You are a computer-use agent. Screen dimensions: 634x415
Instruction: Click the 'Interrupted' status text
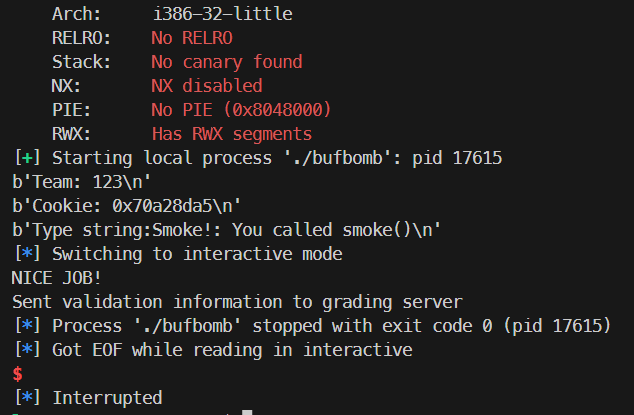pos(107,397)
